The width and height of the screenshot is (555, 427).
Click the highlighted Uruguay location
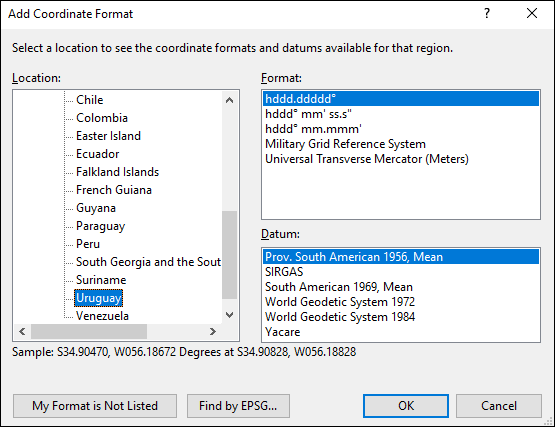coord(99,298)
